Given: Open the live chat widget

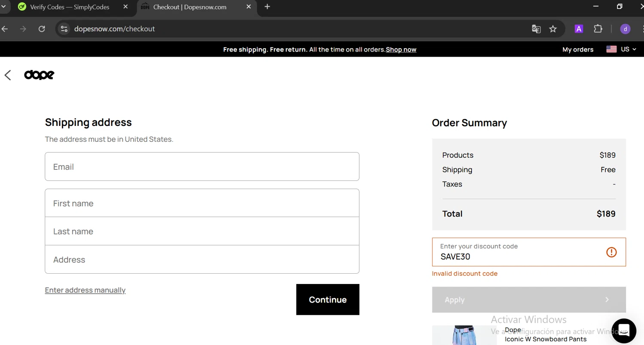Looking at the screenshot, I should (x=624, y=330).
